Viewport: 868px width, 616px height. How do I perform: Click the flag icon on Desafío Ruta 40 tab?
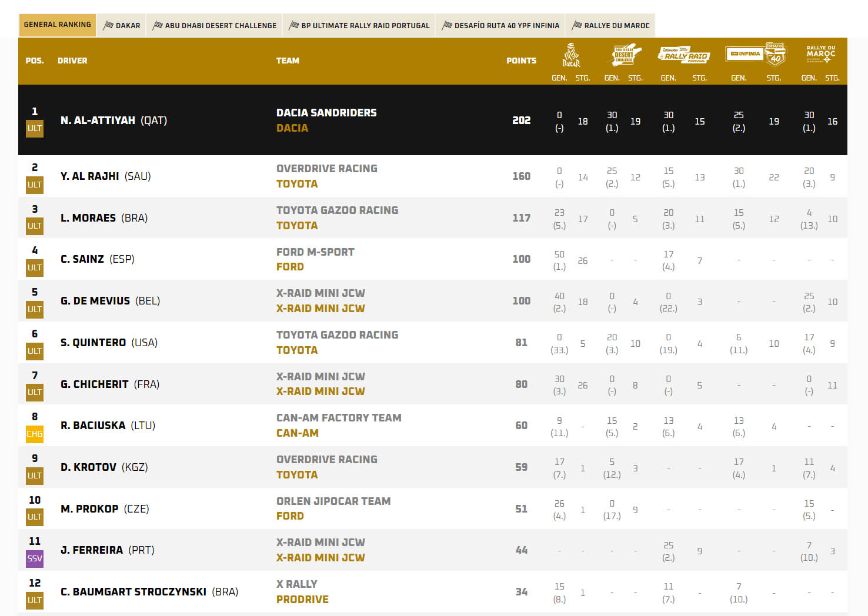pyautogui.click(x=447, y=25)
